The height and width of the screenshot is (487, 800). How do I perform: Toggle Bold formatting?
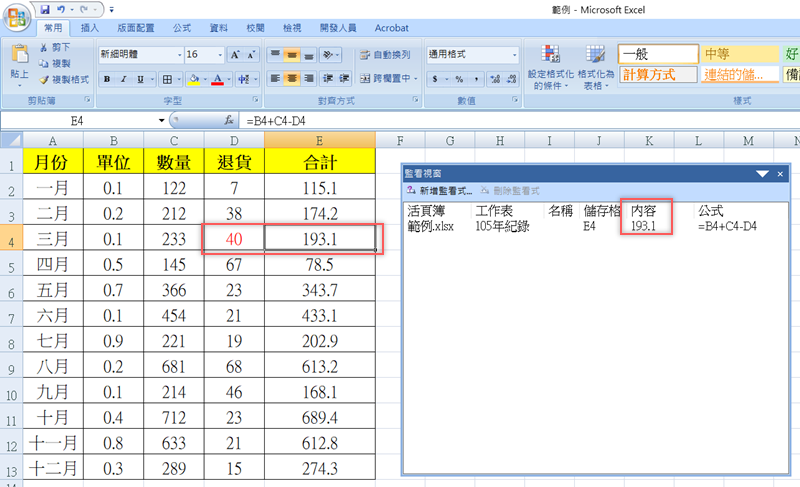click(x=105, y=78)
